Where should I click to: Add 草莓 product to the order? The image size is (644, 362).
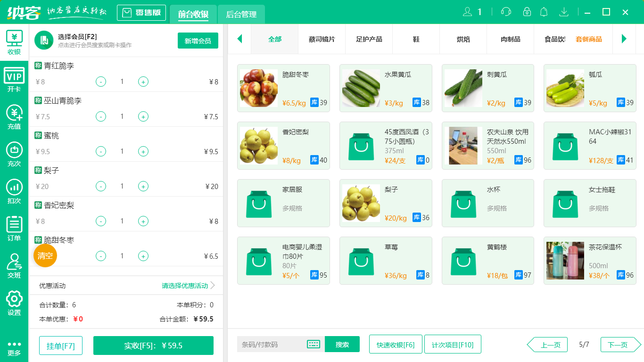(x=386, y=261)
